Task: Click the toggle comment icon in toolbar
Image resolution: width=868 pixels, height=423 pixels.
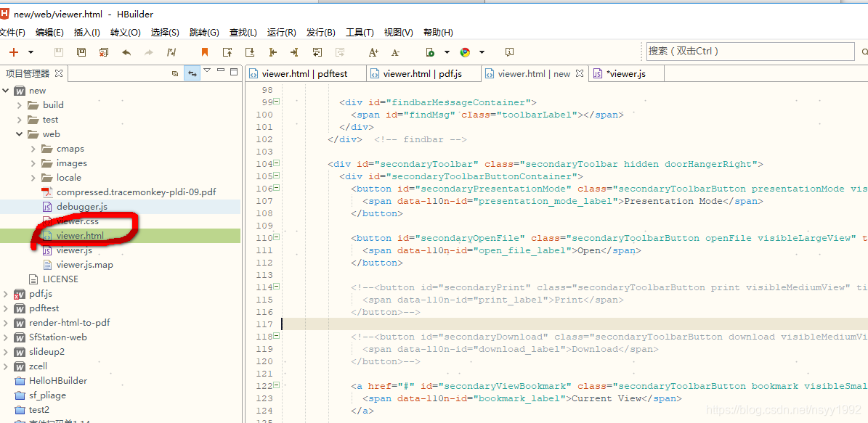Action: click(171, 52)
